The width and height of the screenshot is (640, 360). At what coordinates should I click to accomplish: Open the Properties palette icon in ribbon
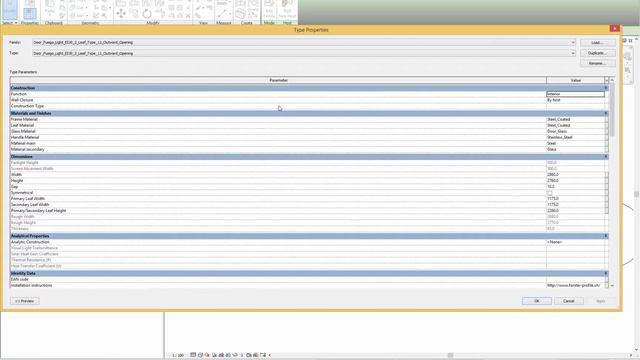tap(29, 13)
